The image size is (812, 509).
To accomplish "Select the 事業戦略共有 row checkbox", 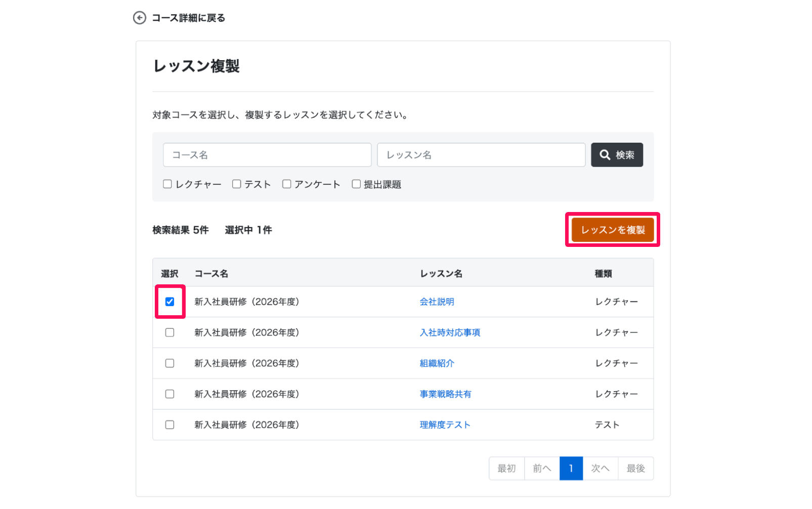I will pos(170,394).
